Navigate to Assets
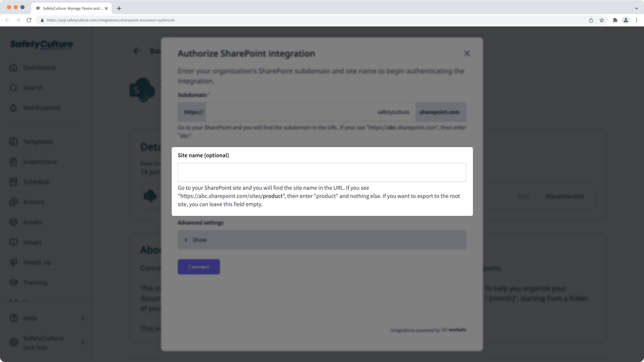Viewport: 644px width, 362px height. (32, 222)
